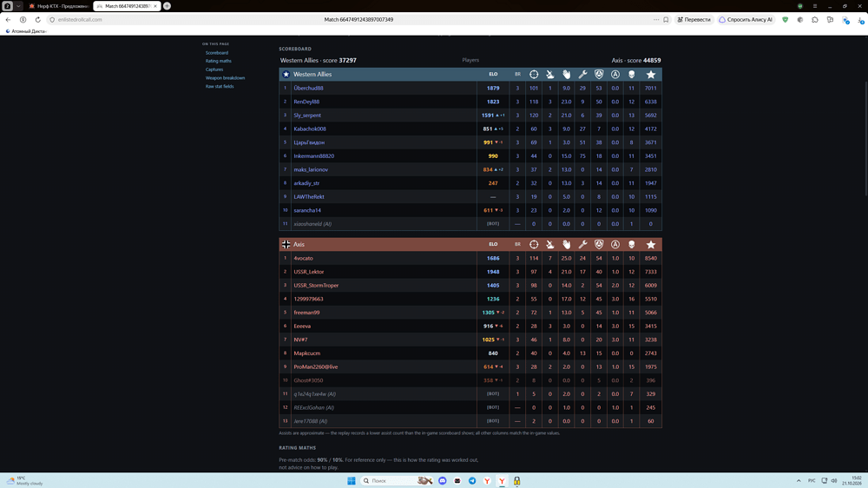Bookmark this page with the bookmark icon
Image resolution: width=868 pixels, height=488 pixels.
click(x=666, y=19)
